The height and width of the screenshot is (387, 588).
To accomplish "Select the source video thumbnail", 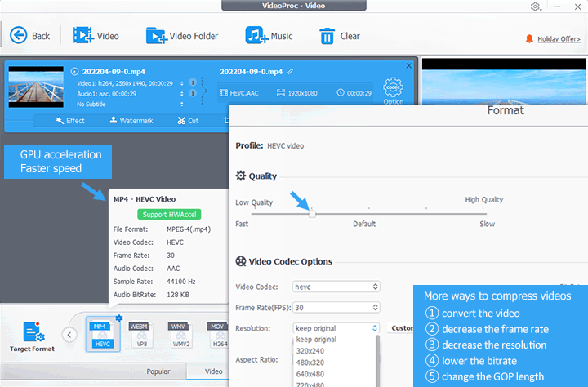I will [x=36, y=87].
